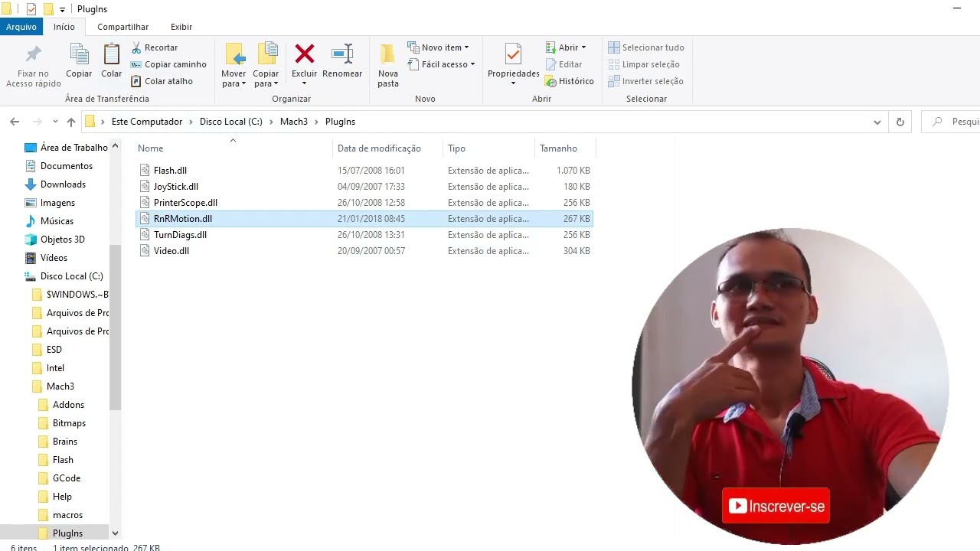This screenshot has height=551, width=980.
Task: Click the search box
Action: click(952, 122)
